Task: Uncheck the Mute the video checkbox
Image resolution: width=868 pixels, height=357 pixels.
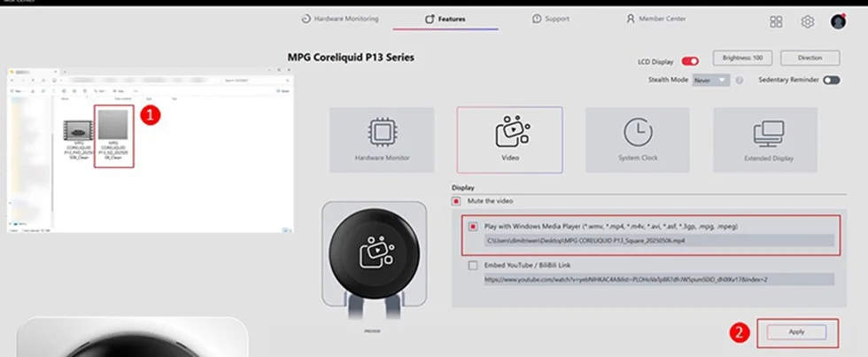Action: point(456,201)
